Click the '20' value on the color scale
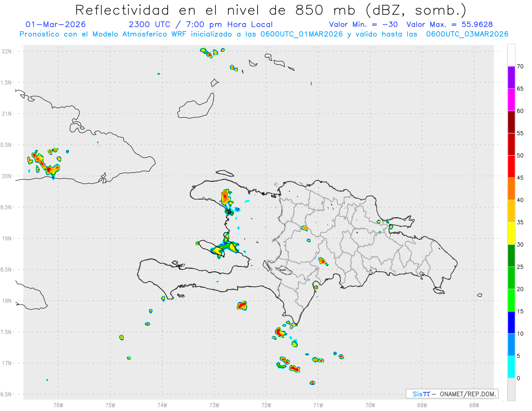Image resolution: width=532 pixels, height=411 pixels. tap(520, 289)
